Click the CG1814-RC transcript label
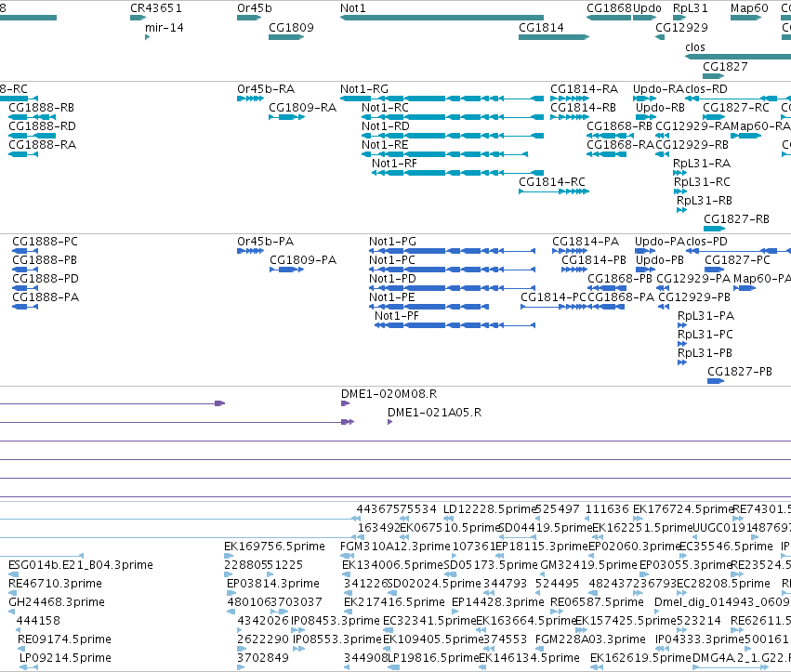 [x=552, y=181]
